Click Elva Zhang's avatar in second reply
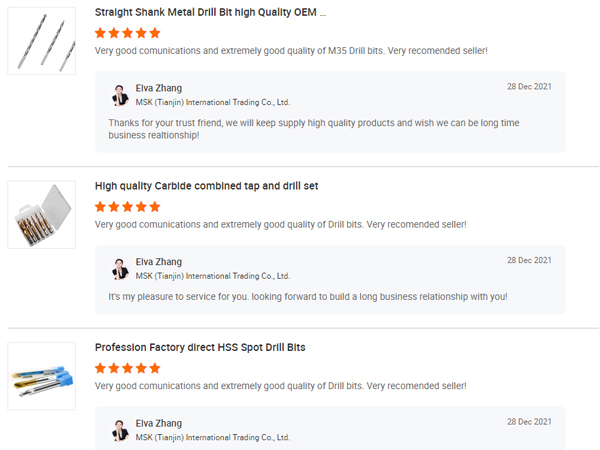The image size is (600, 450). pos(120,268)
